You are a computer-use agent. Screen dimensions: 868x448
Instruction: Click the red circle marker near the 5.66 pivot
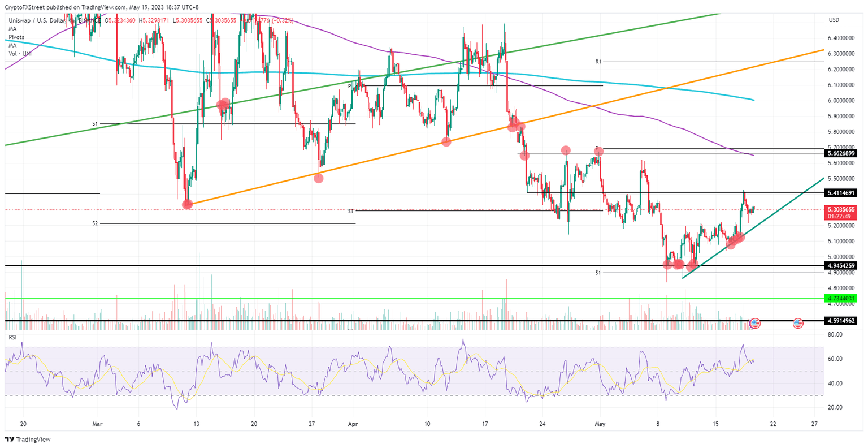point(600,152)
